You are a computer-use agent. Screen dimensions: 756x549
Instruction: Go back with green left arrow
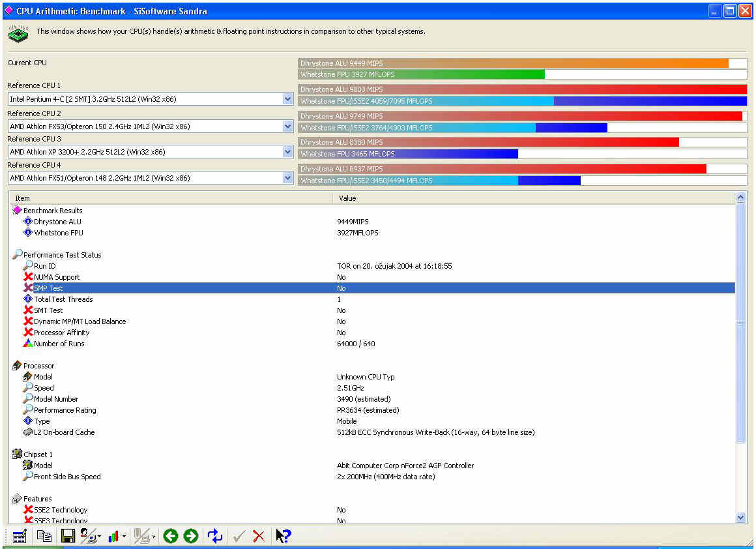(x=171, y=536)
